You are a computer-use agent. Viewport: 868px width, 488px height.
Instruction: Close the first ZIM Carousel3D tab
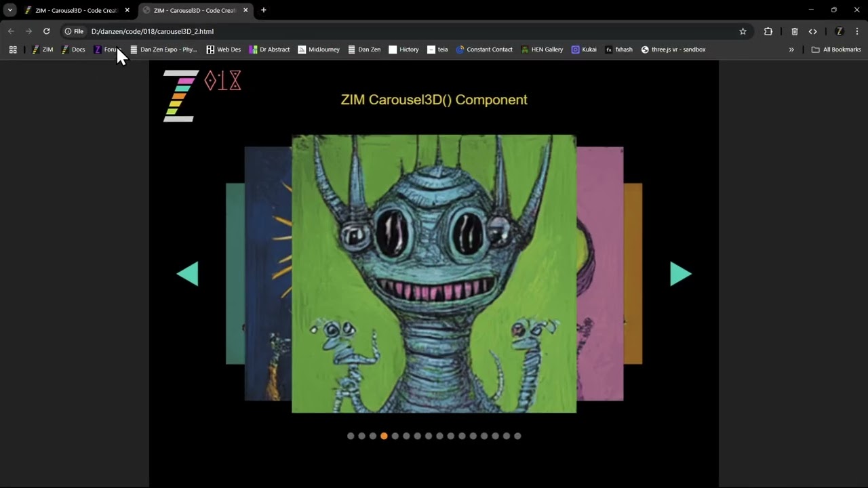[x=127, y=10]
